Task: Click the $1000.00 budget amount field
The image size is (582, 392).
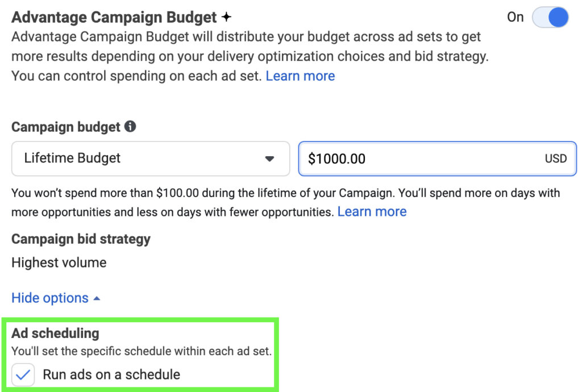Action: click(398, 159)
